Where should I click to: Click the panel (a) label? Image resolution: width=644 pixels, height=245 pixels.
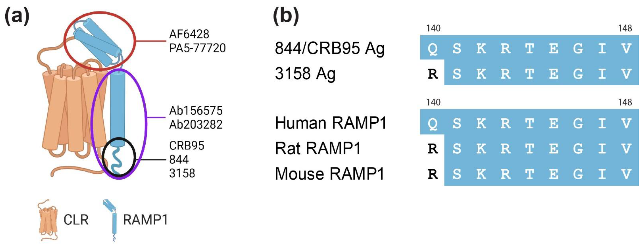click(17, 16)
